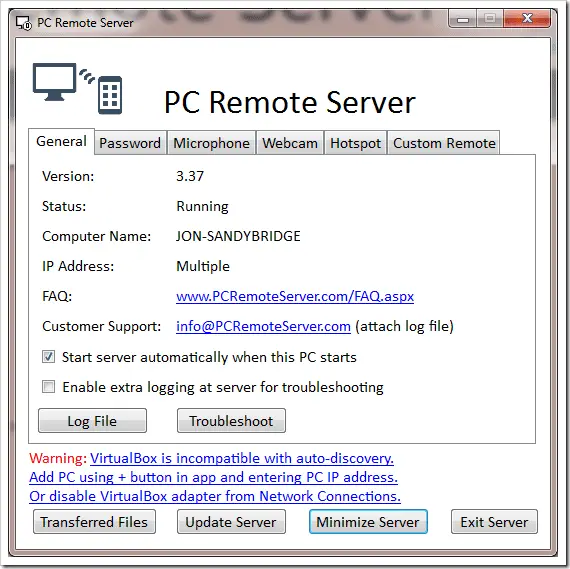Image resolution: width=570 pixels, height=569 pixels.
Task: Minimize the window from the title bar
Action: coord(462,19)
